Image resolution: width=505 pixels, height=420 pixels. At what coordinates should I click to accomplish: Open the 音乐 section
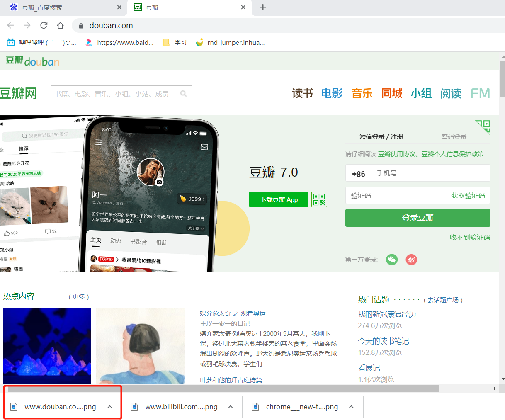(x=362, y=93)
